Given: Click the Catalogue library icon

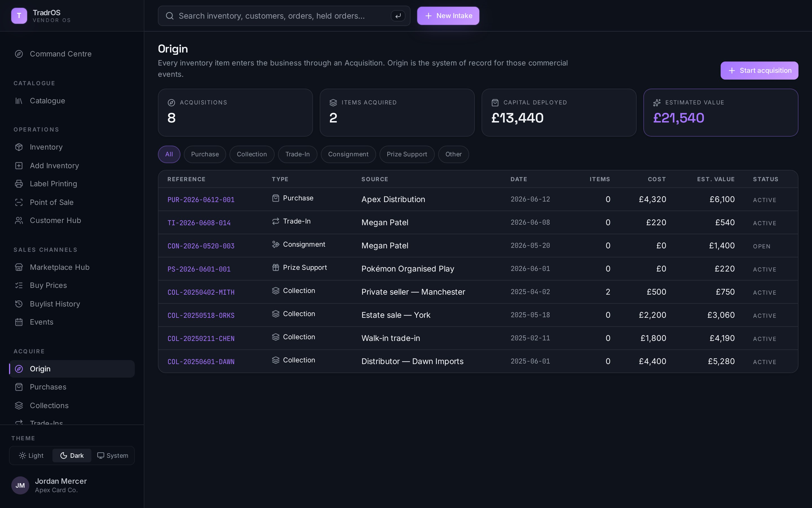Looking at the screenshot, I should tap(19, 101).
